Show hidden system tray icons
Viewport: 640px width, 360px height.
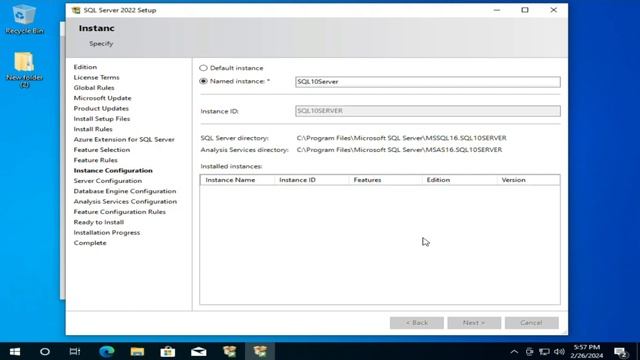tap(514, 351)
